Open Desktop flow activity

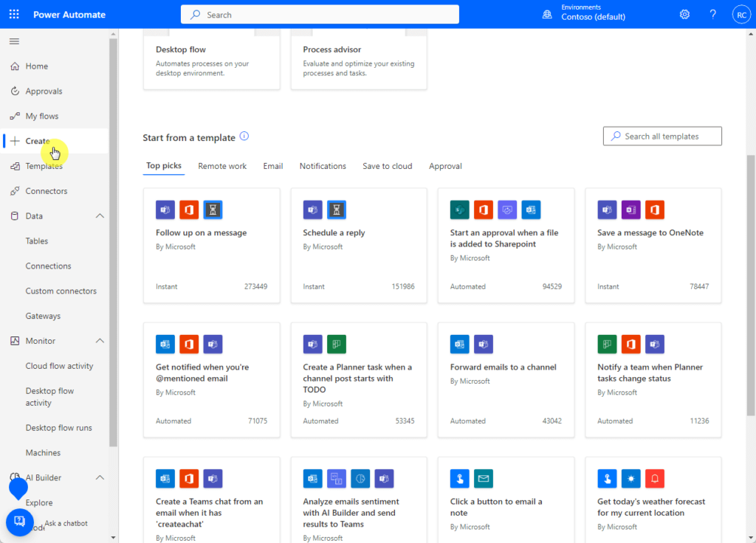point(49,397)
